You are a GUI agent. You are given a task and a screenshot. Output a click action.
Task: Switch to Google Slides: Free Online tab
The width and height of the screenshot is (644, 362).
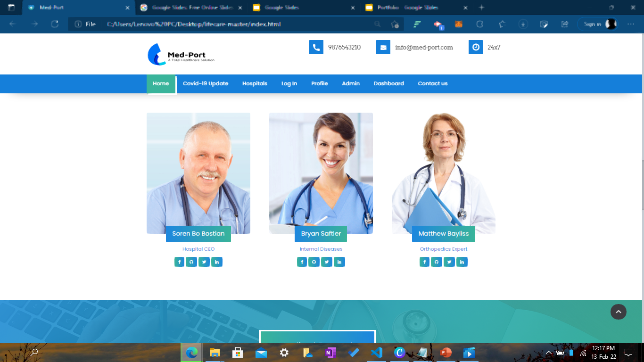click(191, 8)
